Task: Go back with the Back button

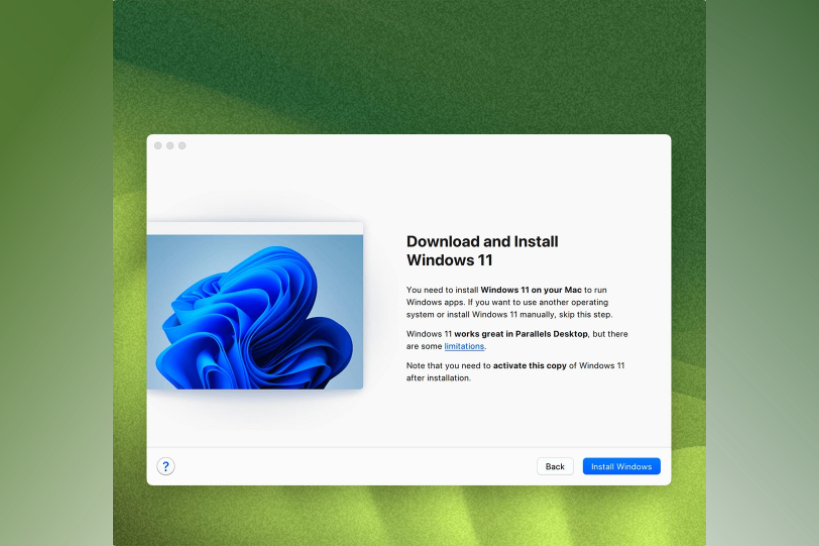Action: pyautogui.click(x=555, y=466)
